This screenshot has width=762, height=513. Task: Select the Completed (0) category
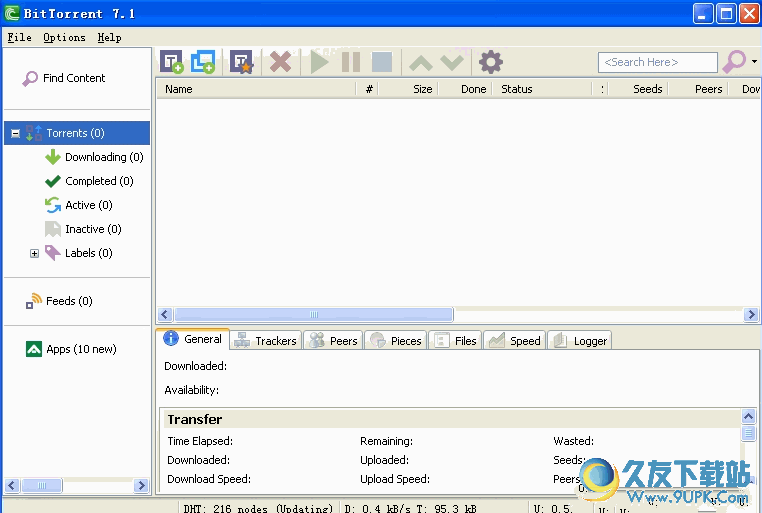pos(89,181)
